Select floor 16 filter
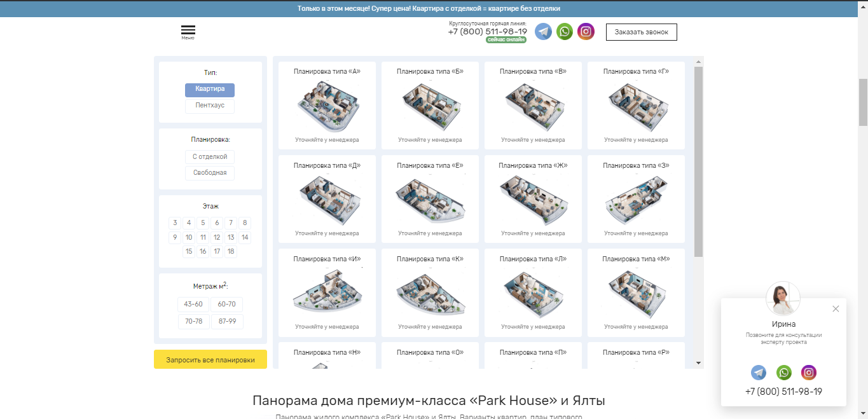 coord(203,251)
